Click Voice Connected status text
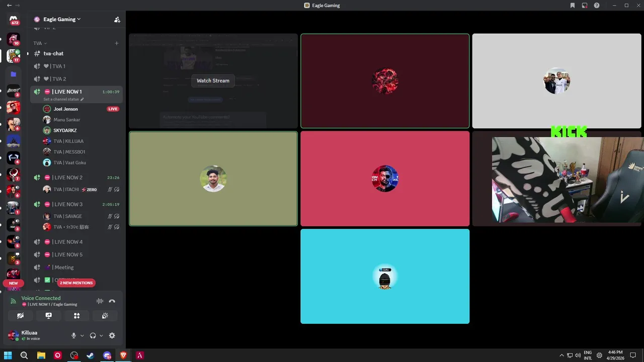644x362 pixels. pyautogui.click(x=41, y=298)
